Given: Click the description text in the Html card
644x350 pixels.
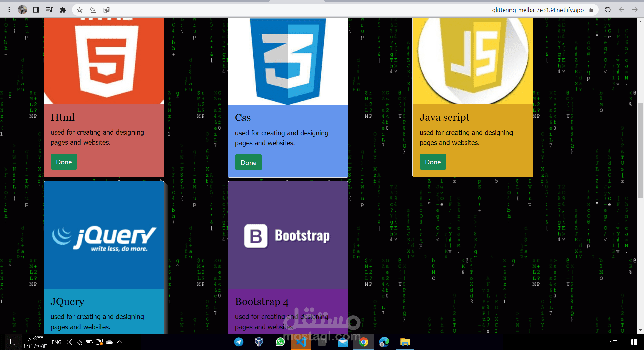Looking at the screenshot, I should click(x=97, y=137).
